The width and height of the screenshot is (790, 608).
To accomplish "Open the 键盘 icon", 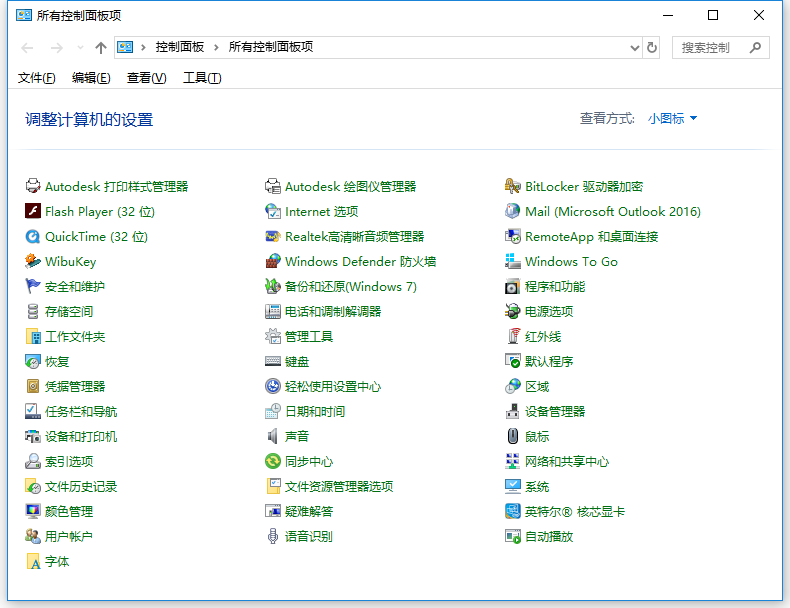I will pos(273,361).
